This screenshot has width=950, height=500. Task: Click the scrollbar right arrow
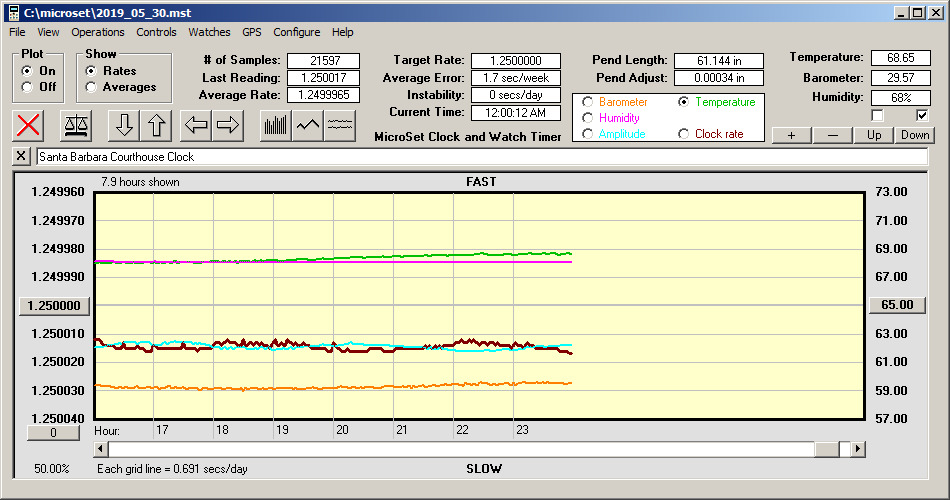click(x=858, y=449)
